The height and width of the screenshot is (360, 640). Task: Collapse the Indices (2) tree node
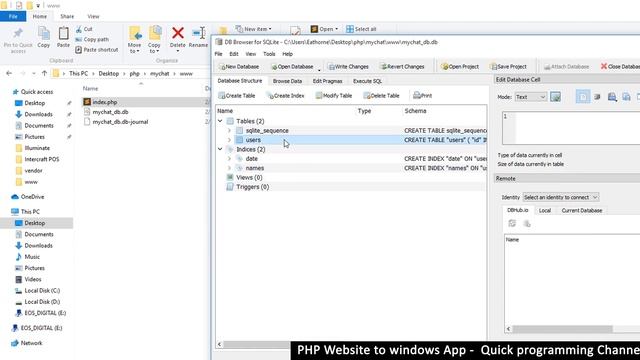[x=220, y=149]
